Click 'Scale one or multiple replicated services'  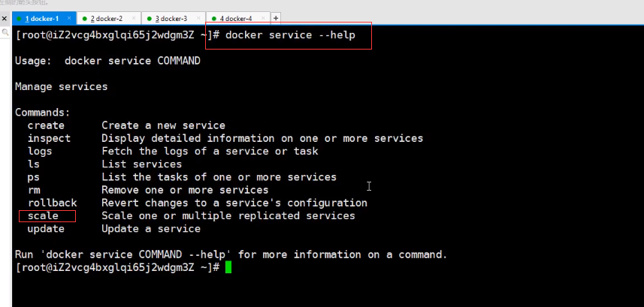pyautogui.click(x=228, y=215)
